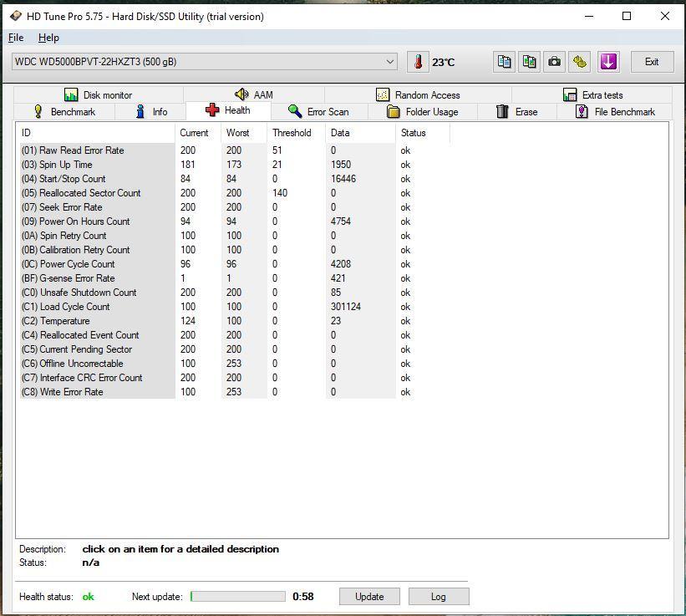Click the Log button
686x616 pixels.
439,596
